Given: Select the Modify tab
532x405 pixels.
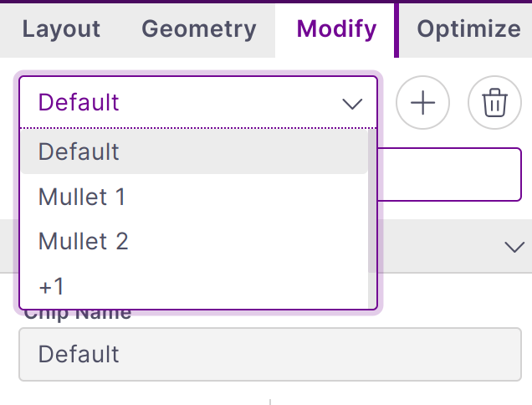Looking at the screenshot, I should [336, 29].
